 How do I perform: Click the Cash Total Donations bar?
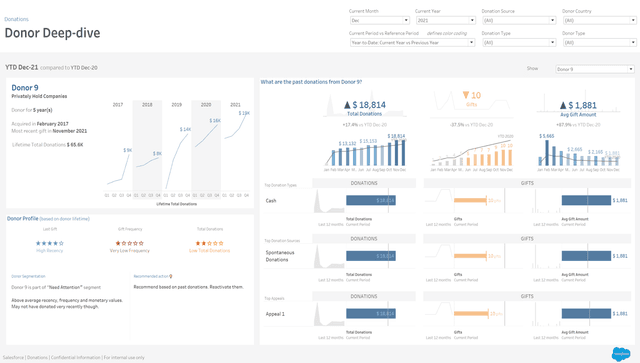tap(371, 200)
